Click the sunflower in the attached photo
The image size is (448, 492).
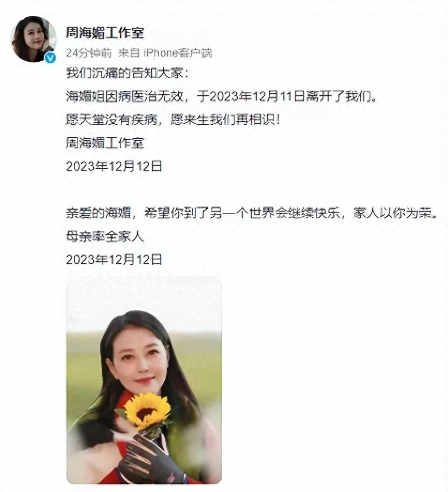click(x=147, y=409)
